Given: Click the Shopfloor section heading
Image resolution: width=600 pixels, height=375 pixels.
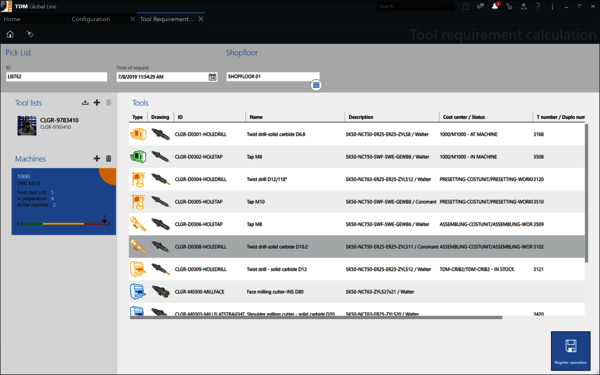Looking at the screenshot, I should [242, 53].
